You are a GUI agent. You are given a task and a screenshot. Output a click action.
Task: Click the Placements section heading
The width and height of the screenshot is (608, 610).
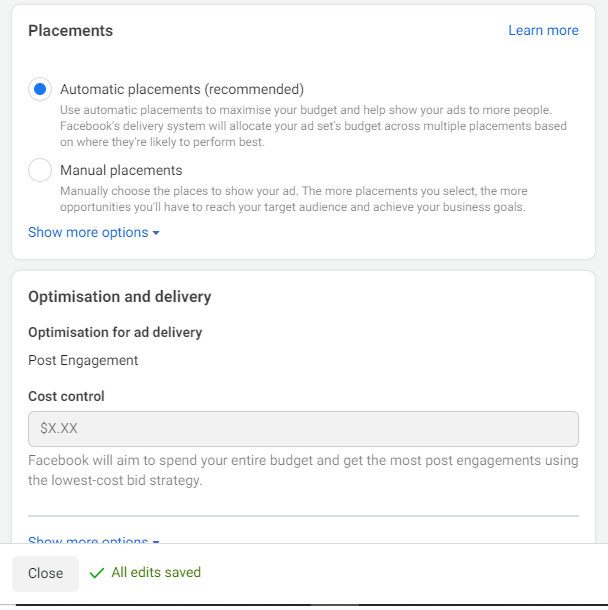70,30
